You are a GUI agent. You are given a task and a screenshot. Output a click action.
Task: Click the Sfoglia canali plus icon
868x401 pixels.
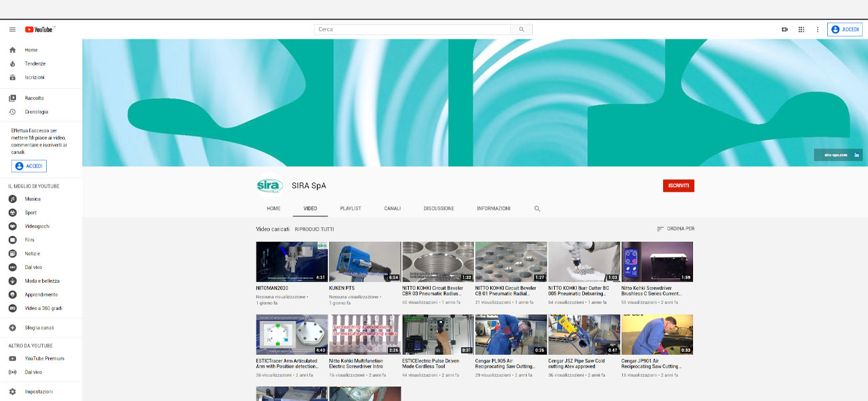click(x=12, y=328)
